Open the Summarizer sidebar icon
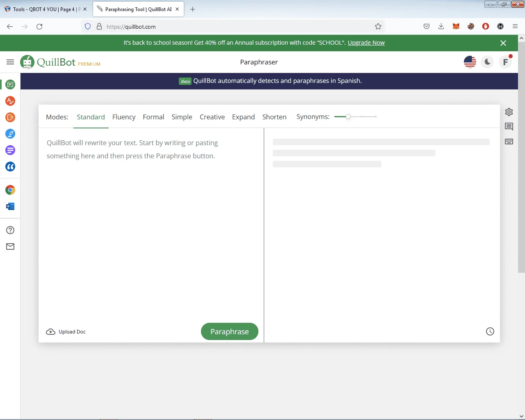Viewport: 525px width, 420px height. (10, 150)
